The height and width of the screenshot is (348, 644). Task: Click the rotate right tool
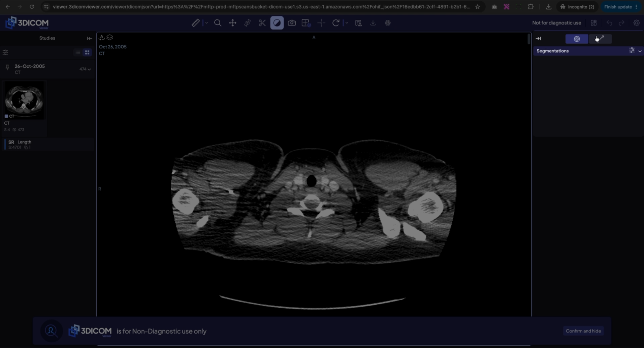pos(336,23)
